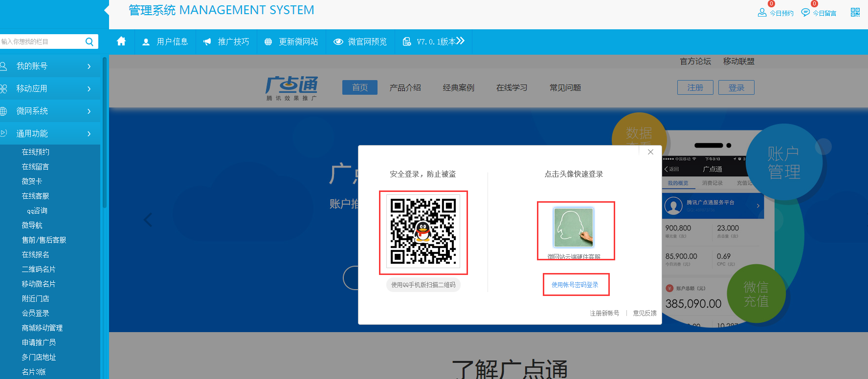This screenshot has width=868, height=379.
Task: Select 在线报名 sidebar item
Action: pos(36,254)
